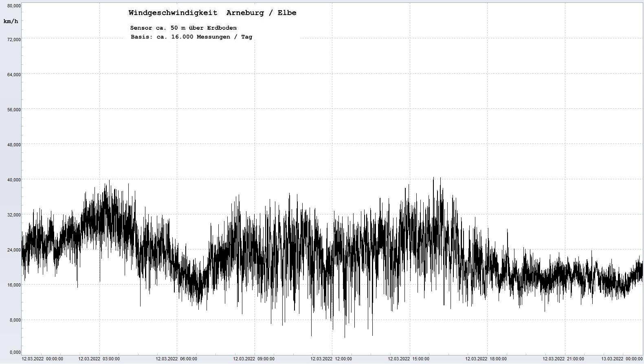Select the 12.03.2022 09:00:00 time label
644x364 pixels.
coord(254,359)
